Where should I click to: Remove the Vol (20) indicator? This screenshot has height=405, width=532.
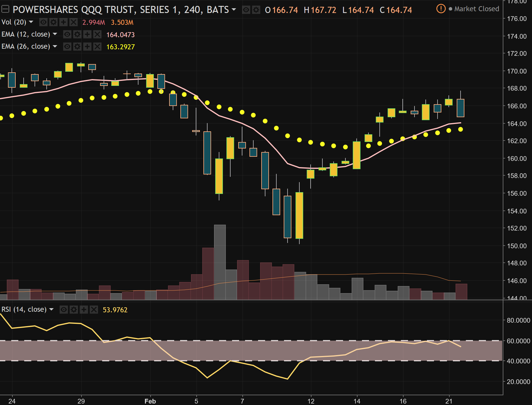74,22
